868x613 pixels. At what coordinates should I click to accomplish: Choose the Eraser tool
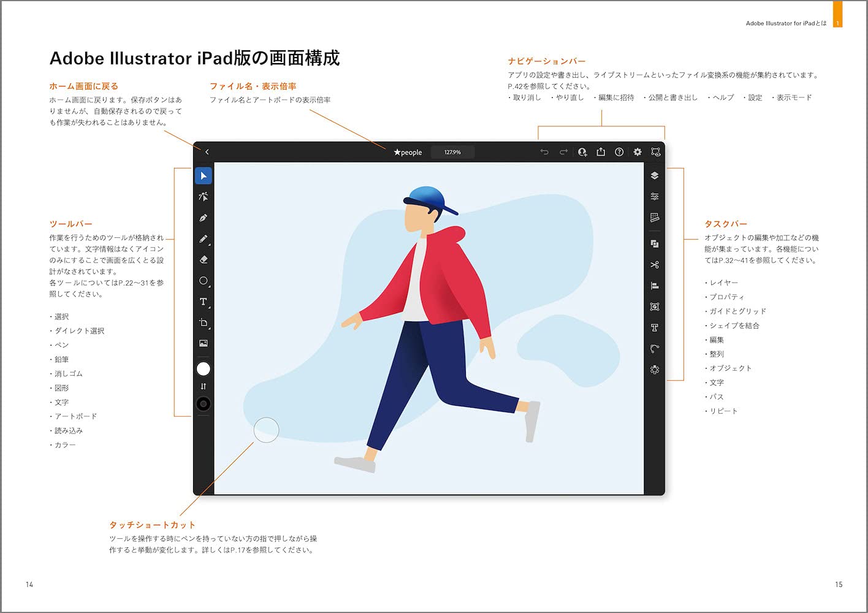pyautogui.click(x=204, y=259)
